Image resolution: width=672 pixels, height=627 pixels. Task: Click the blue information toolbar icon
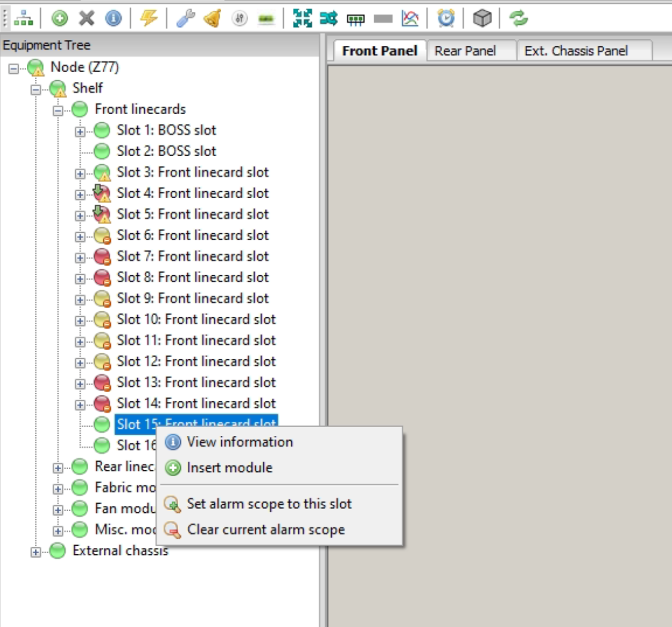tap(113, 18)
